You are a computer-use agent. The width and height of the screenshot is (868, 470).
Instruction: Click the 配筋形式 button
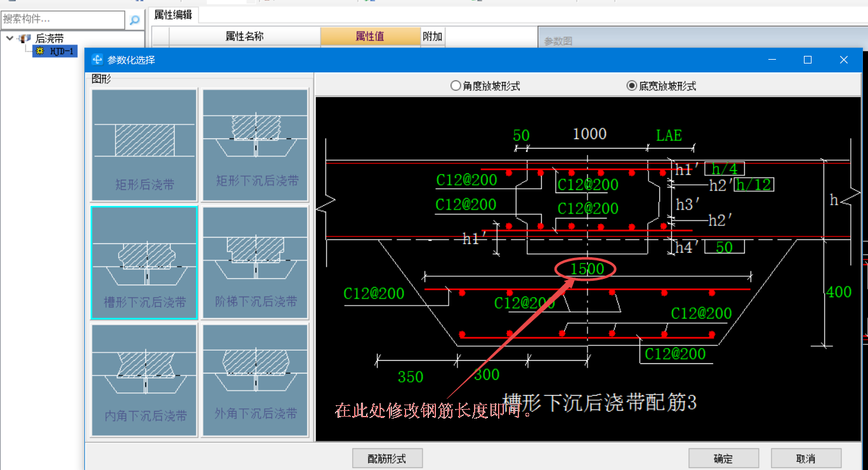tap(387, 459)
